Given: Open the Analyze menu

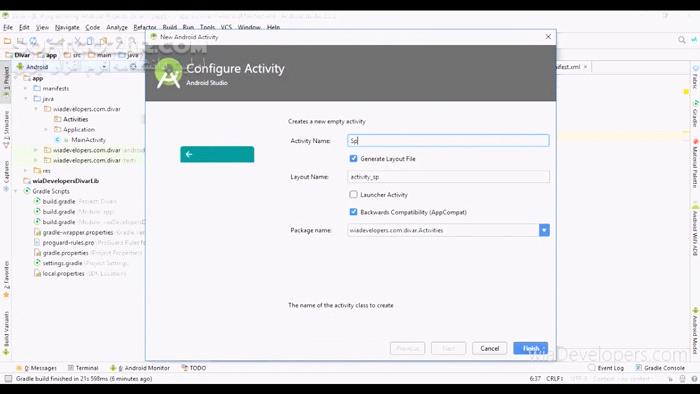Looking at the screenshot, I should pos(117,27).
